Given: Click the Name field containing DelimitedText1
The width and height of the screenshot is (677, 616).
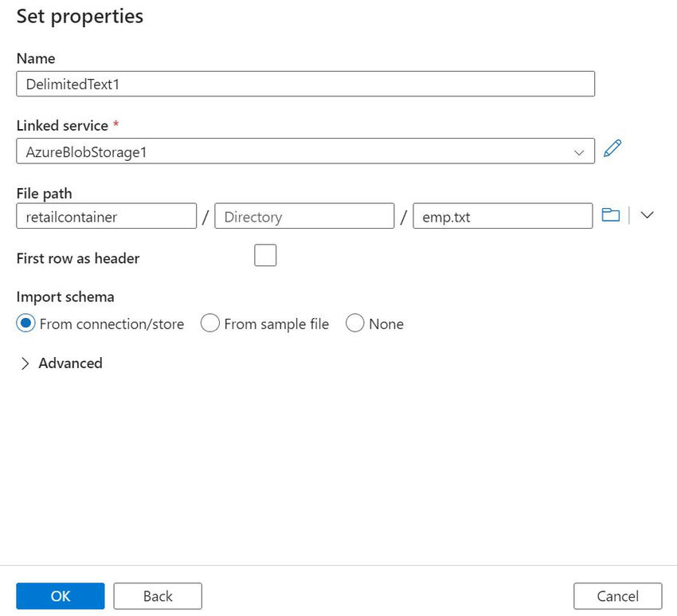Looking at the screenshot, I should [305, 84].
